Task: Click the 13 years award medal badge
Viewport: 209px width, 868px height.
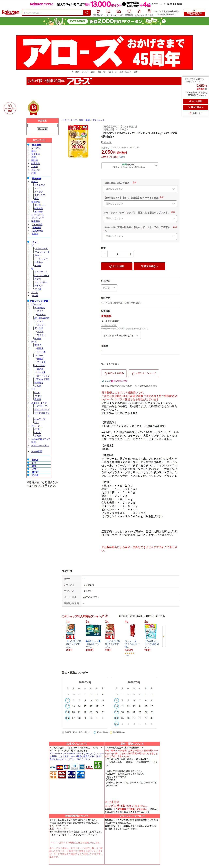Action: [33, 108]
